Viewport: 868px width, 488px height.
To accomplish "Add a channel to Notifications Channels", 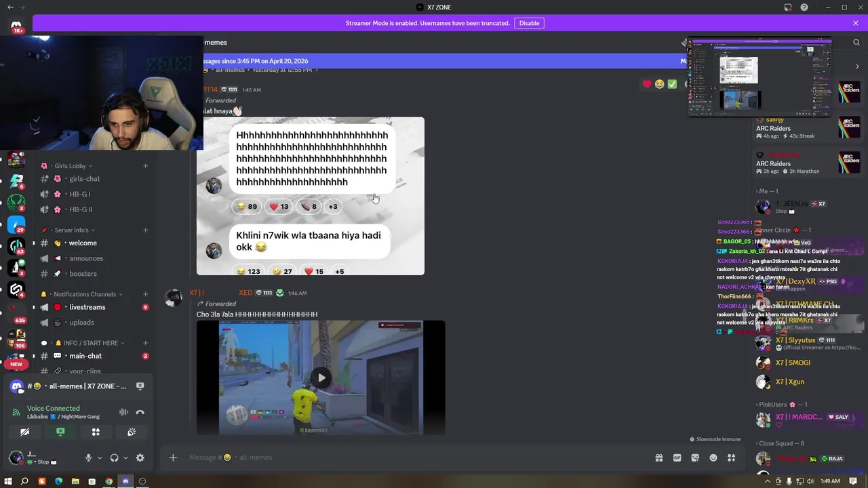I will click(145, 294).
